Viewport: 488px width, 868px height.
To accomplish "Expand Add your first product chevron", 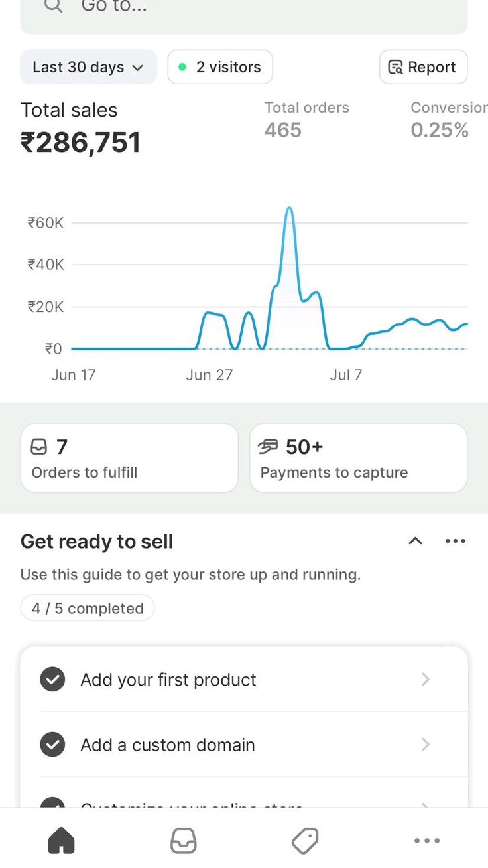I will click(426, 679).
